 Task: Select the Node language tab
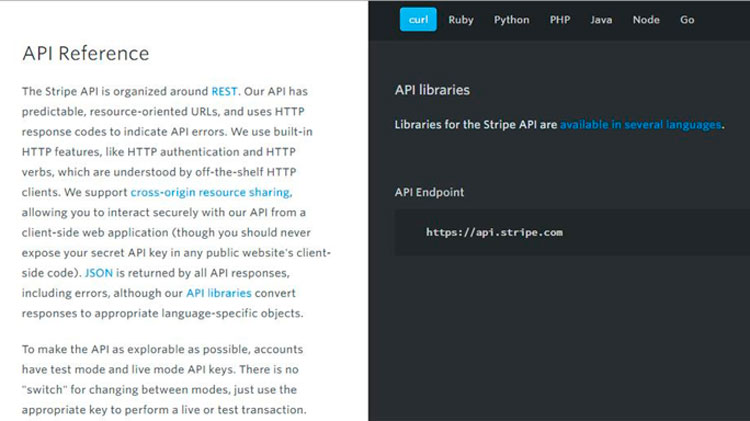pyautogui.click(x=646, y=20)
